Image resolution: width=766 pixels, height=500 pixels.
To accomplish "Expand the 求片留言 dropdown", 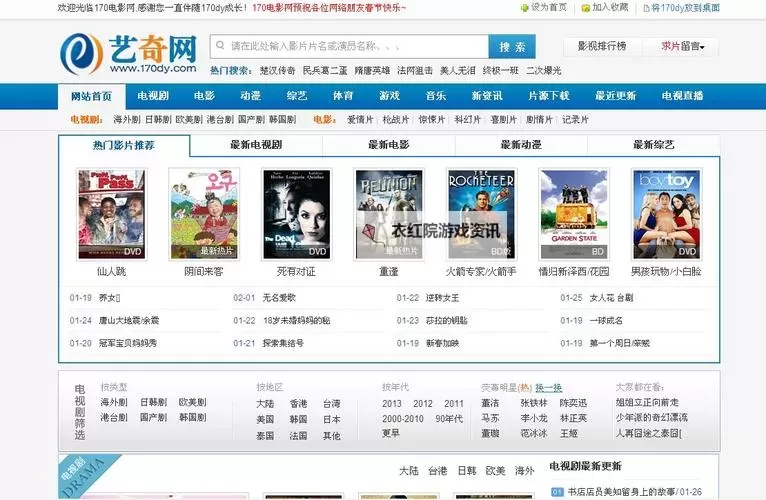I will 682,46.
